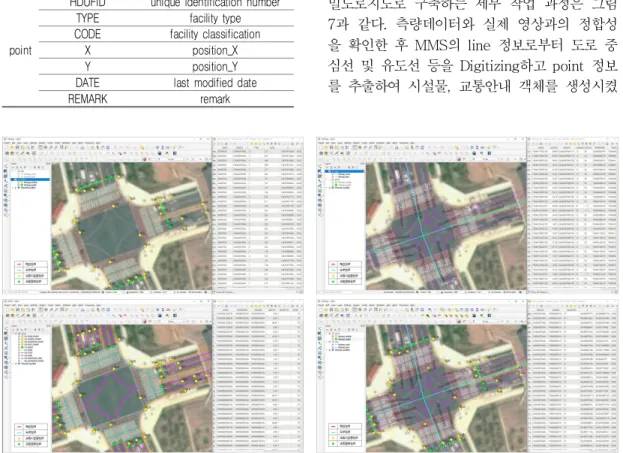
Task: Click the word 'Digitizing하고' in the paragraph
Action: (x=503, y=66)
